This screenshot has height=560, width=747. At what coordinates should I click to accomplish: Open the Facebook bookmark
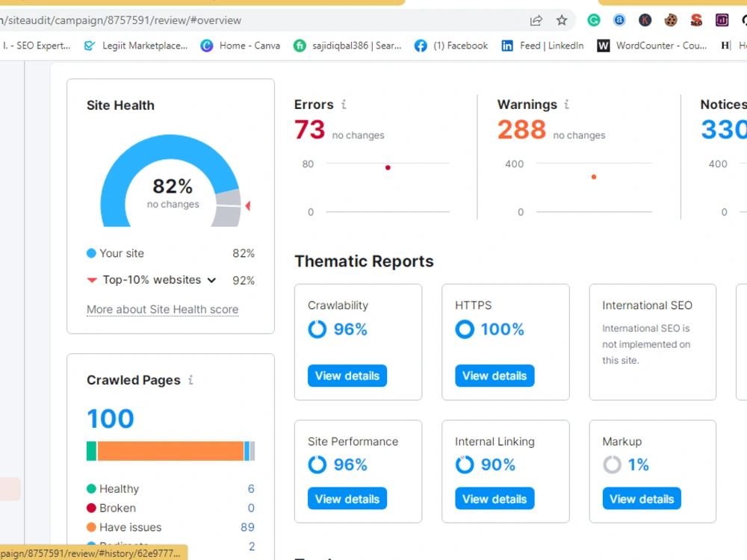[x=451, y=46]
